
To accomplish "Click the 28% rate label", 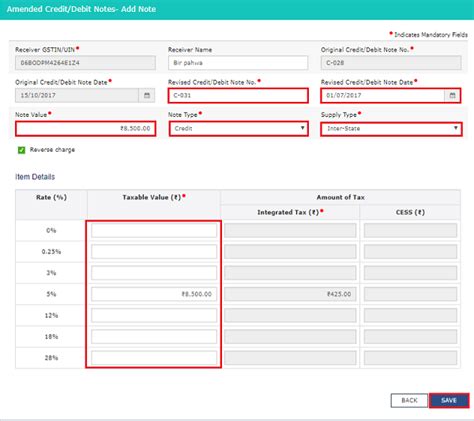I will click(51, 358).
